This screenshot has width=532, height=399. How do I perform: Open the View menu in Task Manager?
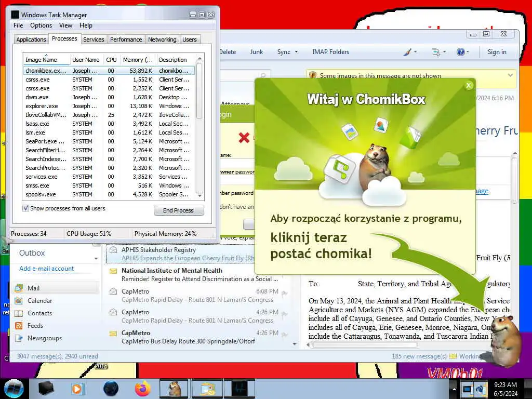tap(65, 25)
